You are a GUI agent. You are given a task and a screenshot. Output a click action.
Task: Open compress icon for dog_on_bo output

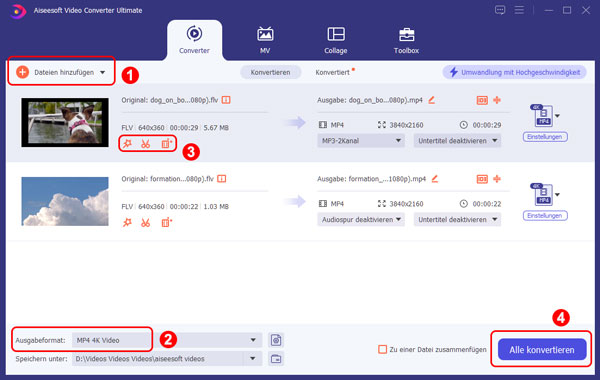click(482, 100)
